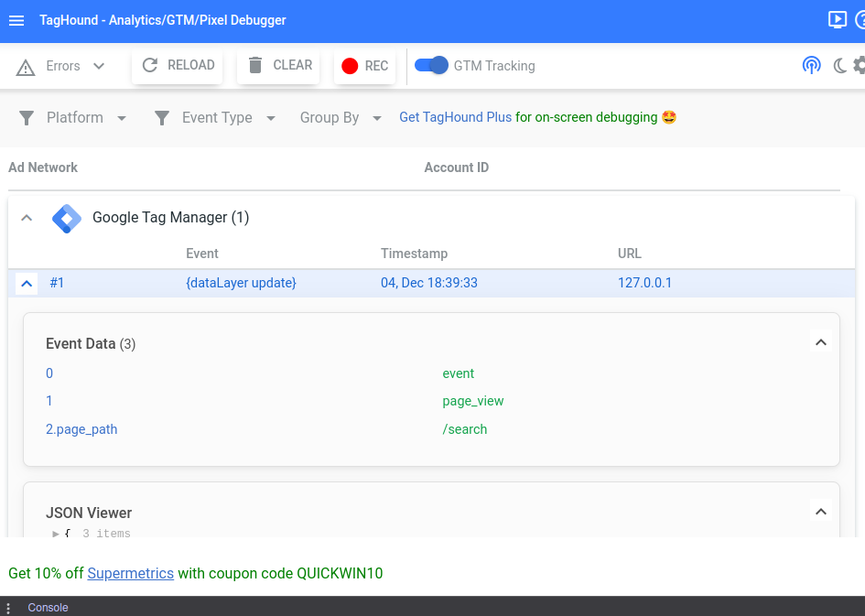Collapse the Event Data panel
865x616 pixels.
click(821, 342)
